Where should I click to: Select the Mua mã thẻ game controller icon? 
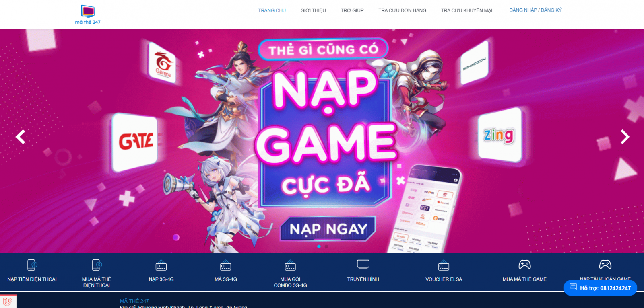click(524, 265)
